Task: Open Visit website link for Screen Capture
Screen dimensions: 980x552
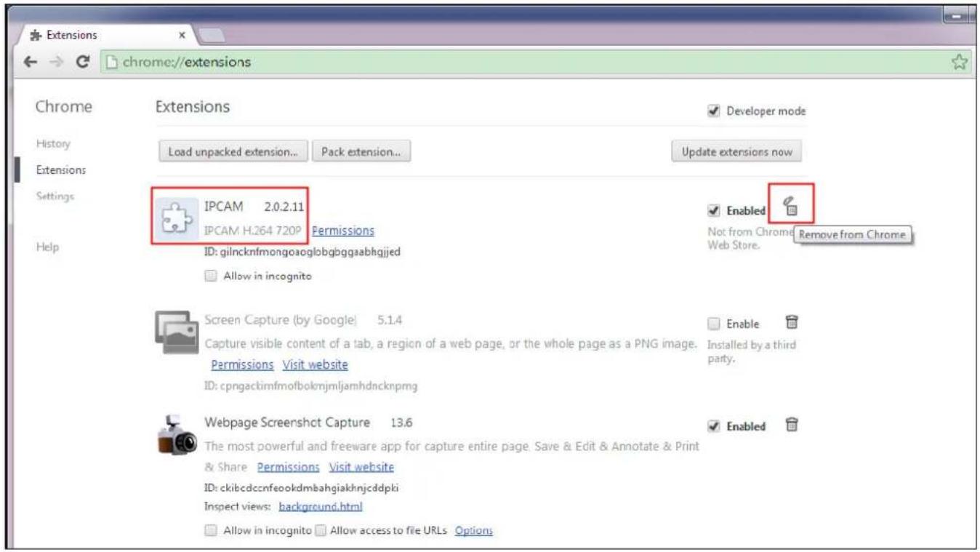Action: point(315,364)
